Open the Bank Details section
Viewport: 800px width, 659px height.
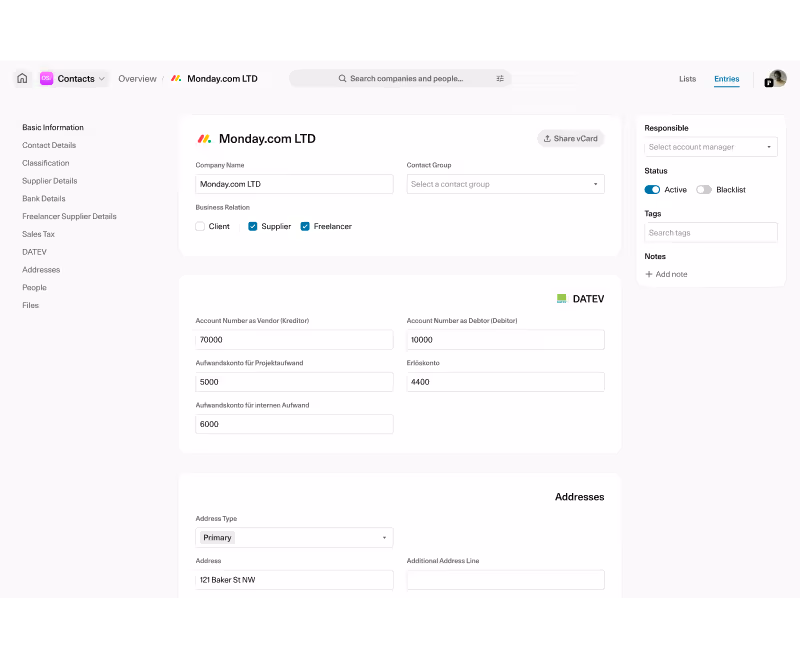(x=44, y=198)
